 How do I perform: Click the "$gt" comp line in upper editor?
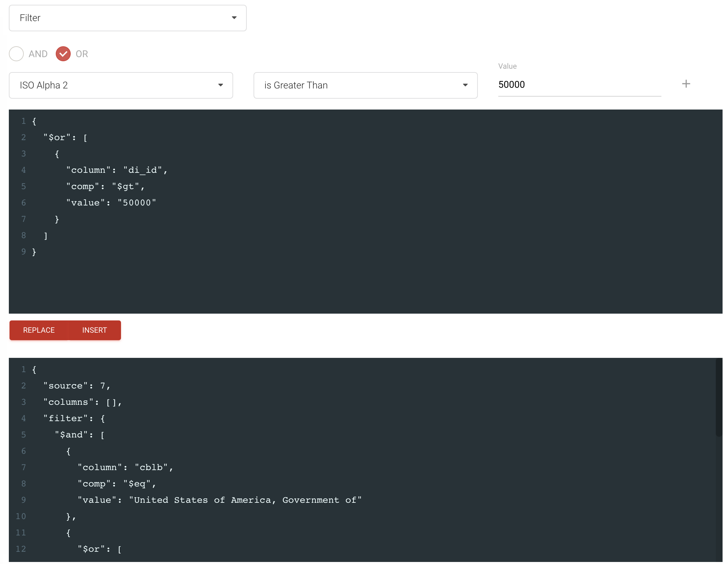[x=105, y=186]
